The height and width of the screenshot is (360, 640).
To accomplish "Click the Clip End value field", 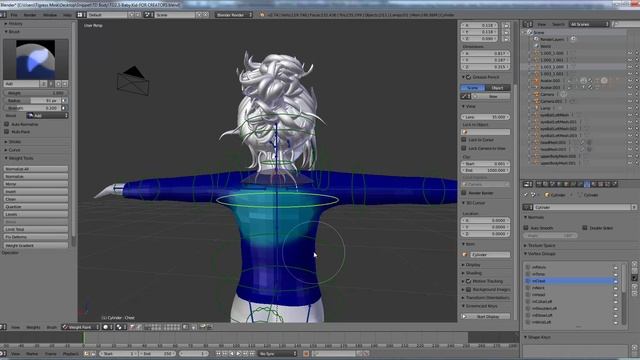I will pos(486,170).
